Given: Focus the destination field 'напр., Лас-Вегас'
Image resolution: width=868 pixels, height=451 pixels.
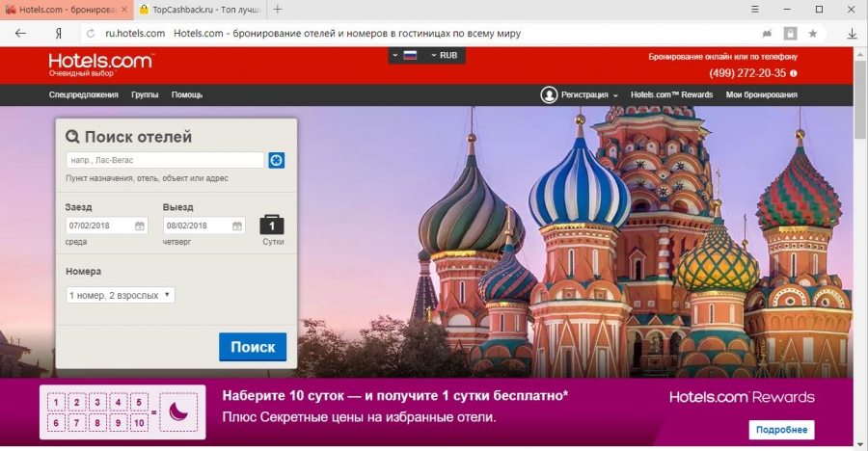Looking at the screenshot, I should click(x=165, y=160).
